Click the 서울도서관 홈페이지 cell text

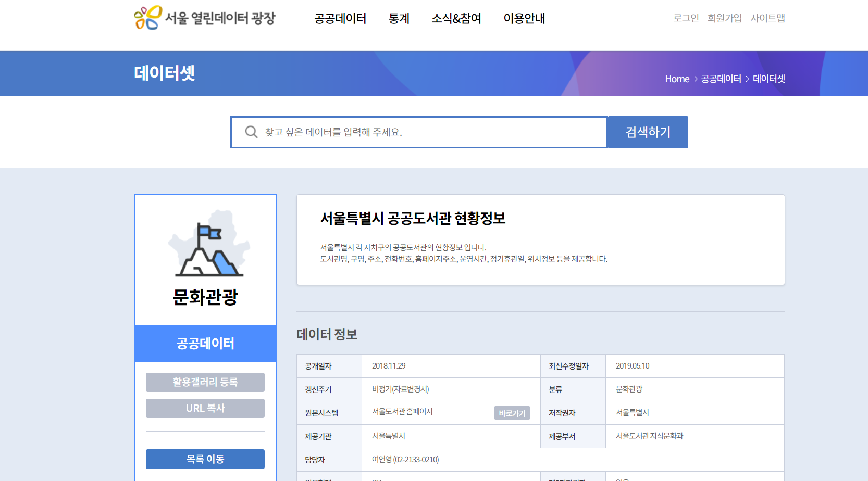point(402,412)
